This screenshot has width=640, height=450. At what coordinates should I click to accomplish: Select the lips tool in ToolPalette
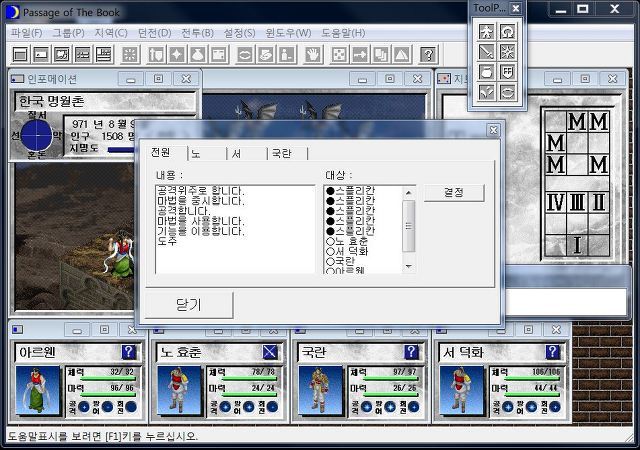click(507, 92)
